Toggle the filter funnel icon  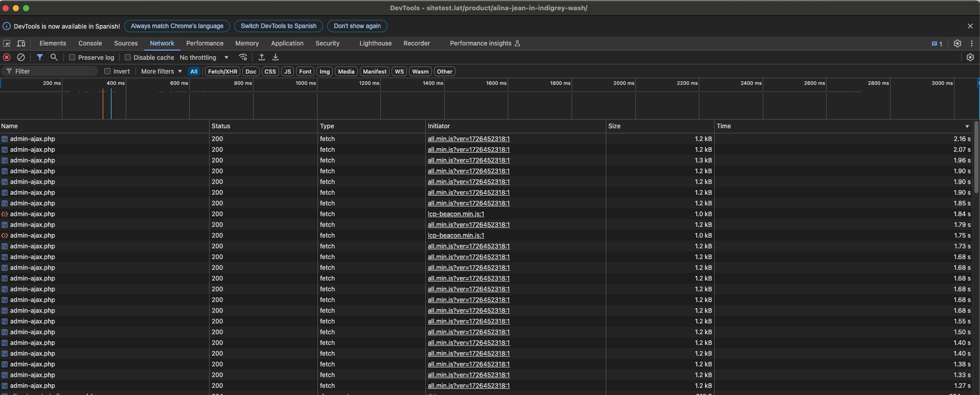[39, 57]
